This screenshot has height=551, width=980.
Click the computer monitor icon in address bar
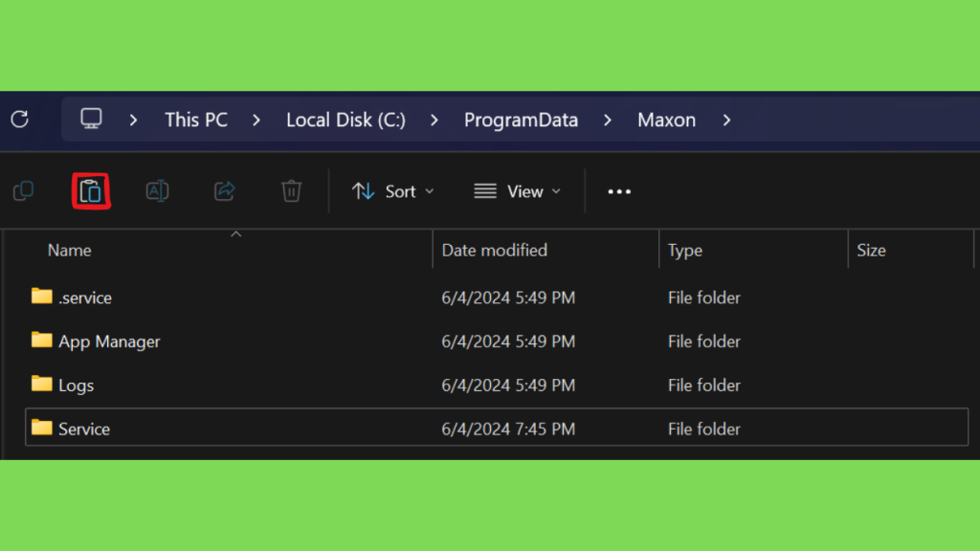click(x=91, y=120)
